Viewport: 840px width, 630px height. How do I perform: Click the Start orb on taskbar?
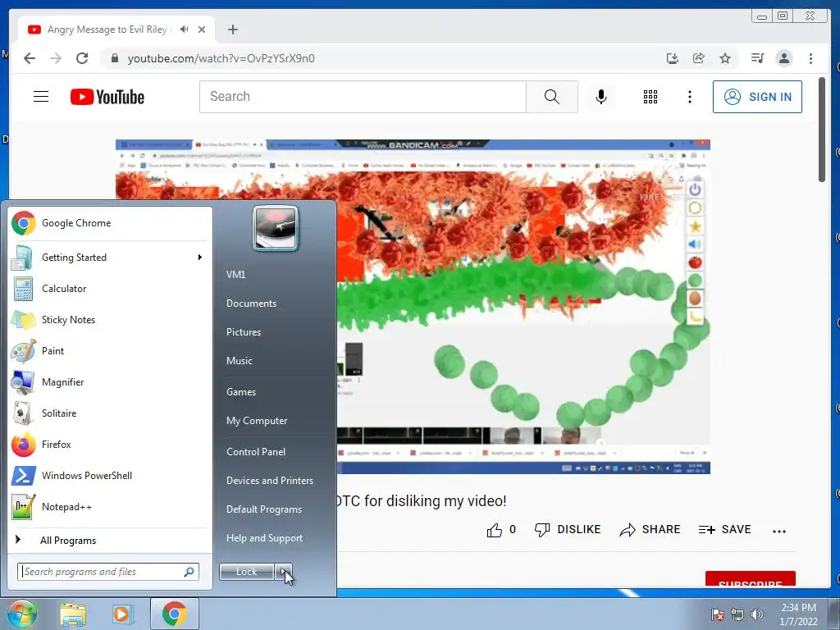pos(21,614)
